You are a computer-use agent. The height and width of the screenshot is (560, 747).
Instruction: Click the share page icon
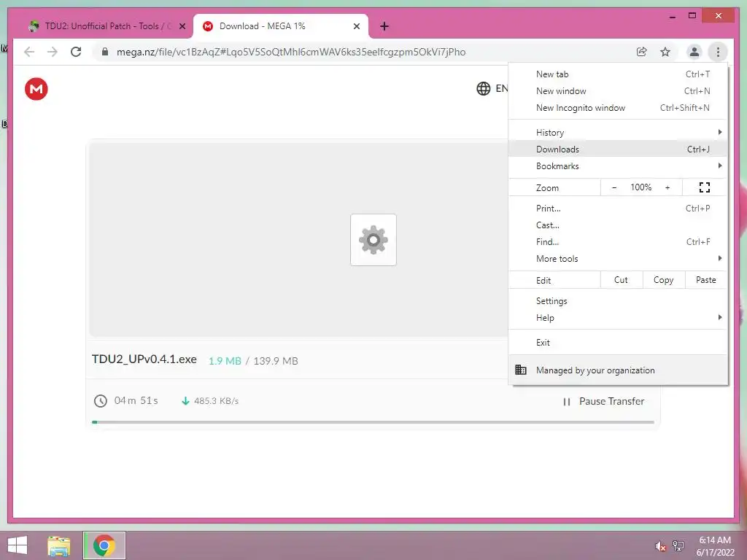coord(642,52)
